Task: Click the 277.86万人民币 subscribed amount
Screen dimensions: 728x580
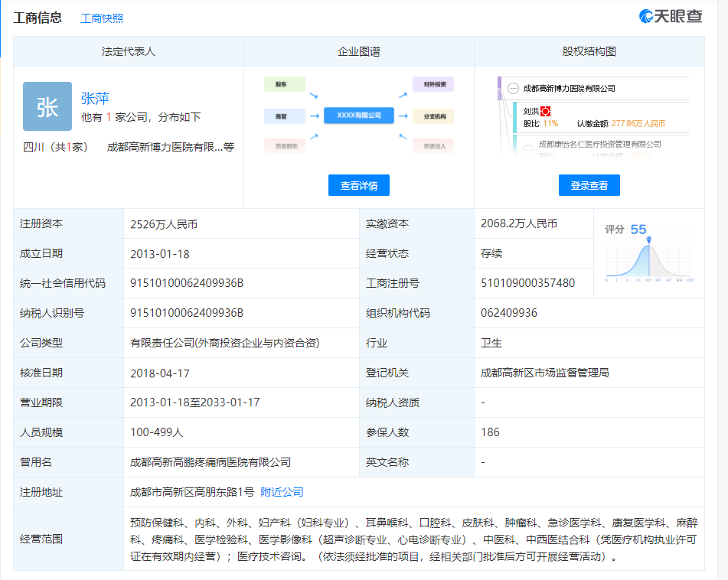Action: pos(638,124)
